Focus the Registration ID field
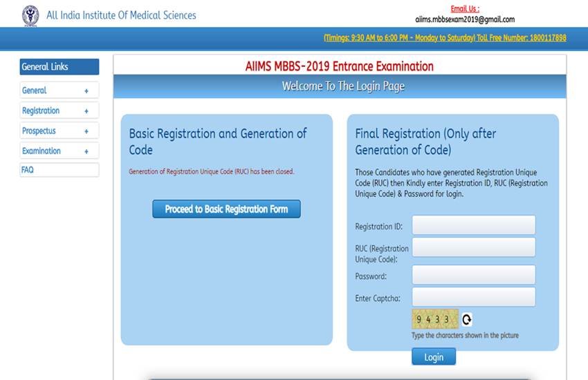This screenshot has height=380, width=588. click(x=473, y=225)
